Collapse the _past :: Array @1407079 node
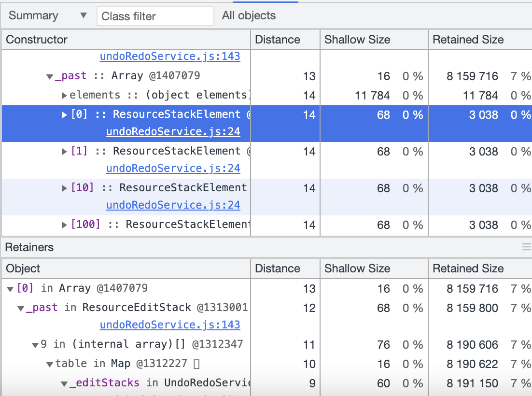532x396 pixels. point(49,76)
